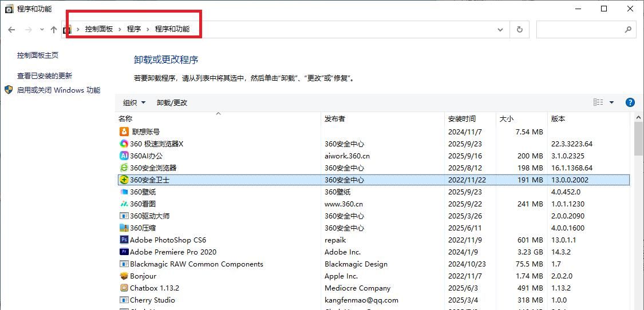The height and width of the screenshot is (310, 644).
Task: Click the 卸载/更改 toolbar button
Action: click(172, 102)
